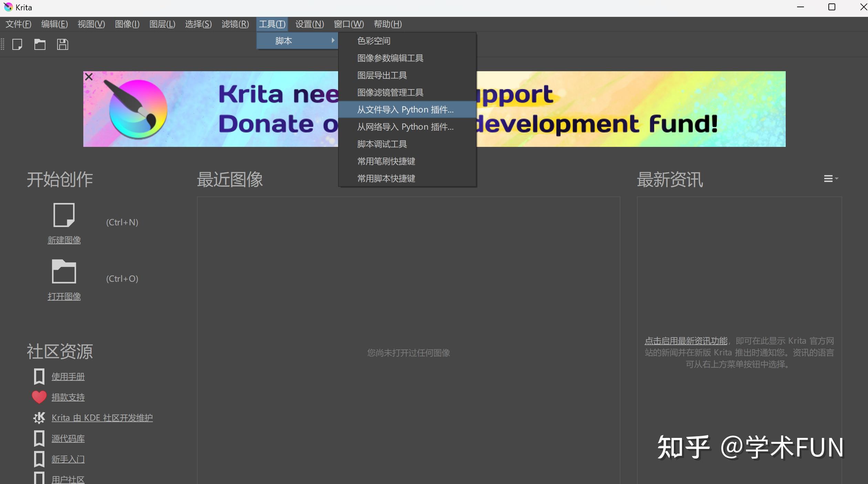Choose 色彩空间 from the scripts submenu
The image size is (868, 484).
point(373,41)
